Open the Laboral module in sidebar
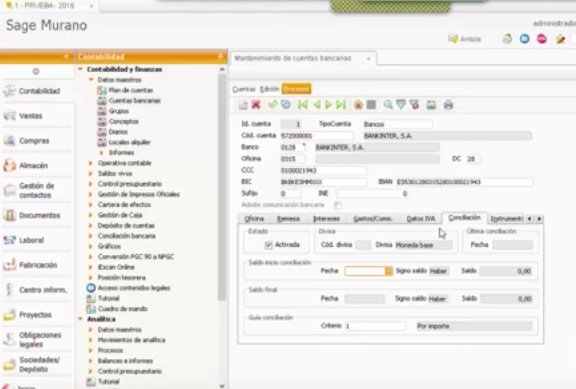 point(36,240)
